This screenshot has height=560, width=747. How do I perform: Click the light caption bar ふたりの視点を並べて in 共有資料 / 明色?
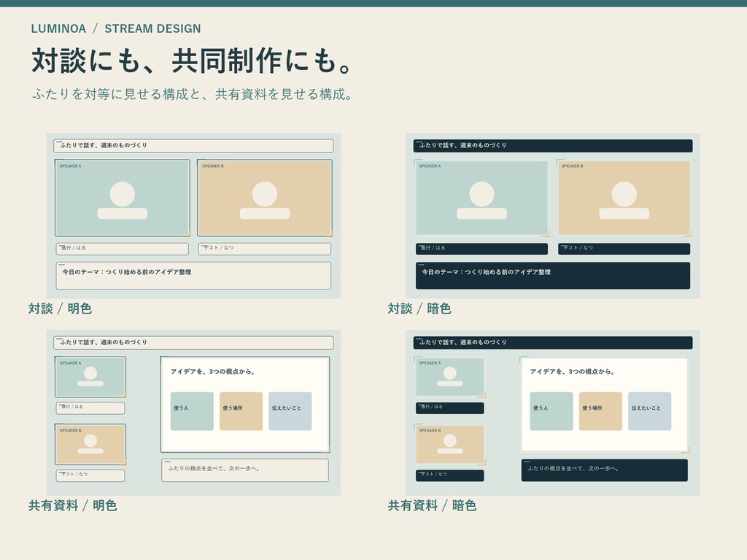click(245, 470)
